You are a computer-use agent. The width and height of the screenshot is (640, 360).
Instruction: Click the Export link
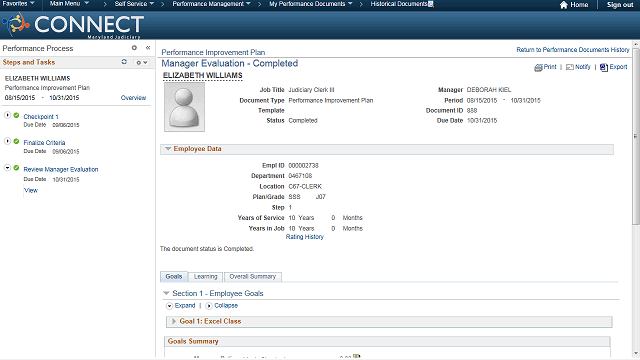tap(618, 67)
